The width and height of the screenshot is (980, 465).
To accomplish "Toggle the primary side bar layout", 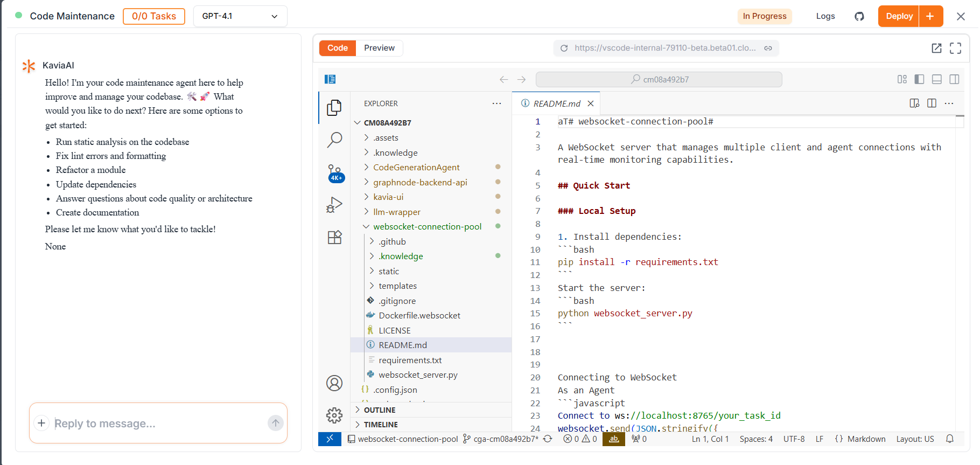I will (x=919, y=79).
